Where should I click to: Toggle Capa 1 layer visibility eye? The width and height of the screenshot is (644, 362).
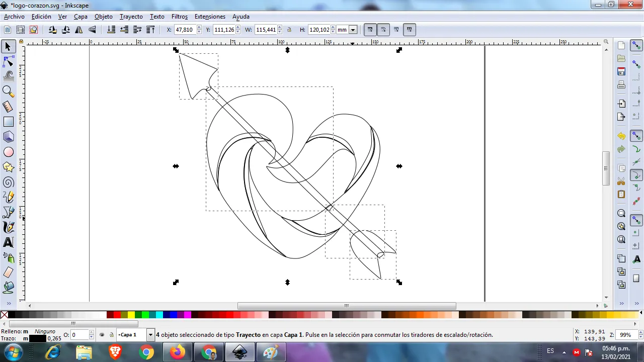tap(102, 335)
